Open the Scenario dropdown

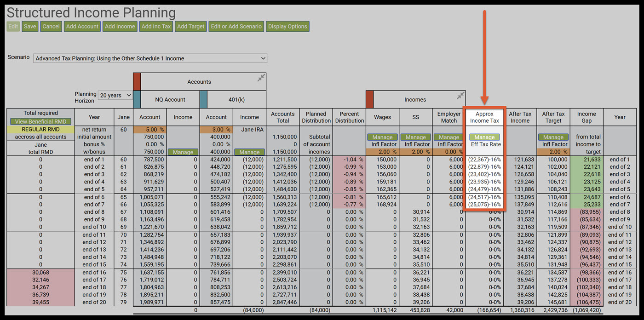point(150,58)
